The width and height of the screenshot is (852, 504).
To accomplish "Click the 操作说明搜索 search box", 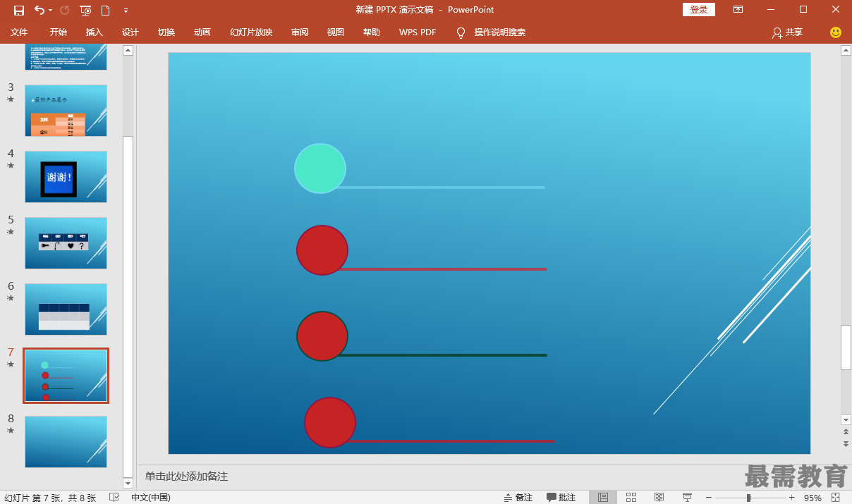I will [500, 32].
